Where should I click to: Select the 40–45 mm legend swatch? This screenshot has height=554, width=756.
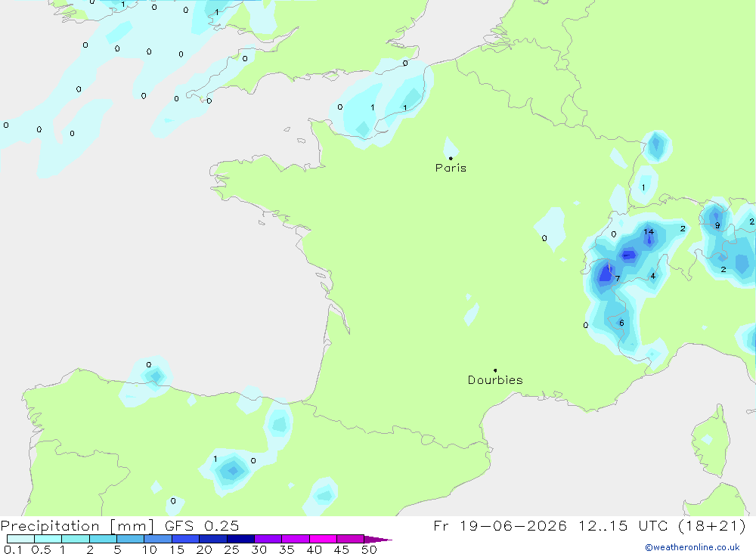pyautogui.click(x=323, y=539)
